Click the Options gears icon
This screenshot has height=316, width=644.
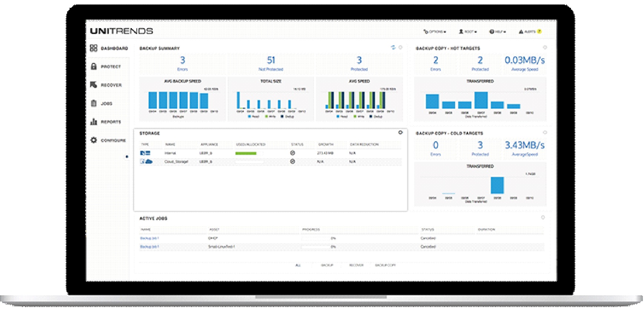click(426, 32)
